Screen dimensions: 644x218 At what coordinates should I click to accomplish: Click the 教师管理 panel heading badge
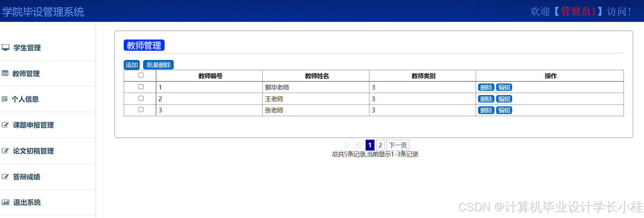click(144, 45)
